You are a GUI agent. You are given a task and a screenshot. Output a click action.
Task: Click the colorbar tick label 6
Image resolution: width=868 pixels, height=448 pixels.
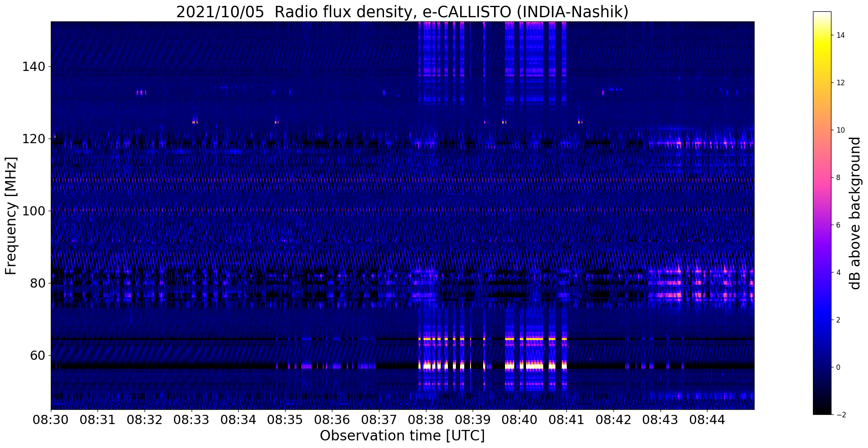coord(839,225)
